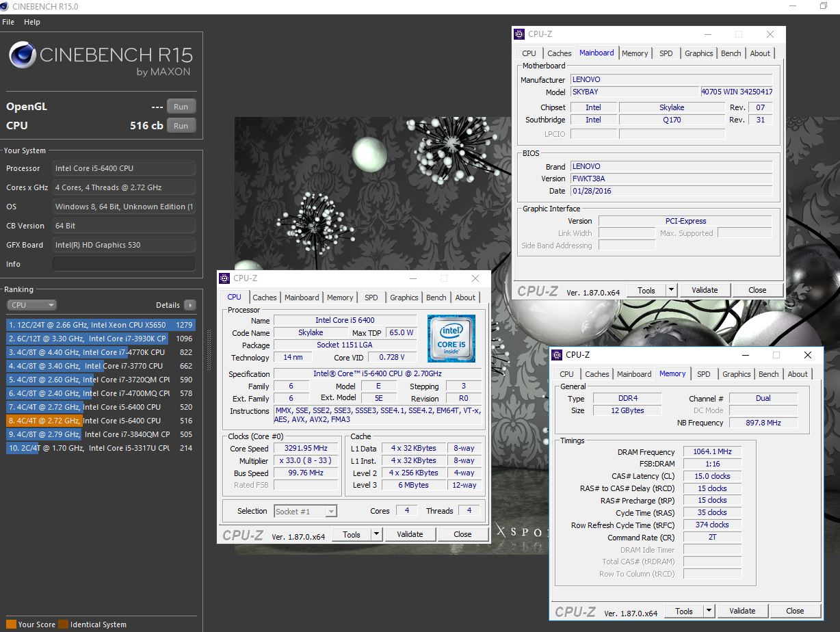Select ranking row Intel Xeon CPU X5650

[101, 325]
